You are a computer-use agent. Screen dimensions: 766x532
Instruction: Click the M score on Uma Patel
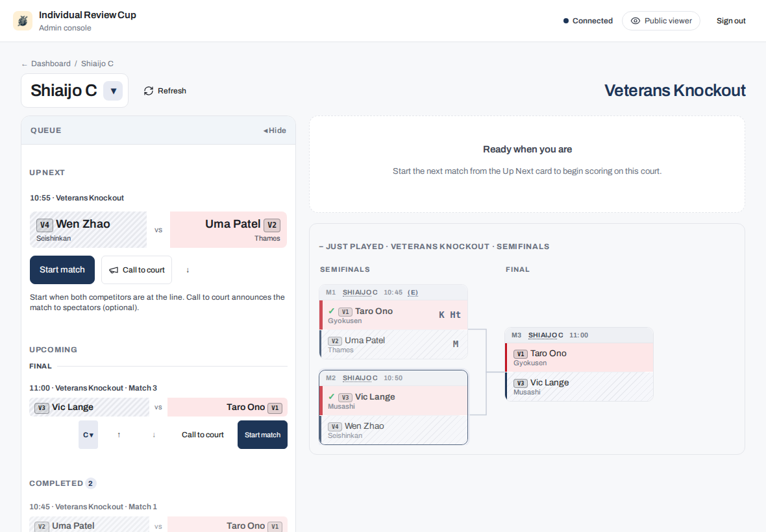tap(455, 344)
